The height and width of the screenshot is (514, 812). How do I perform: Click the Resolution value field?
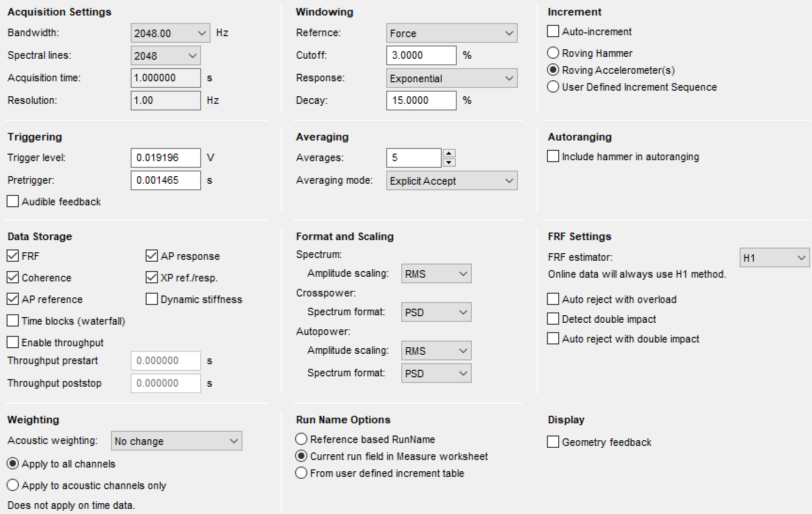click(165, 101)
